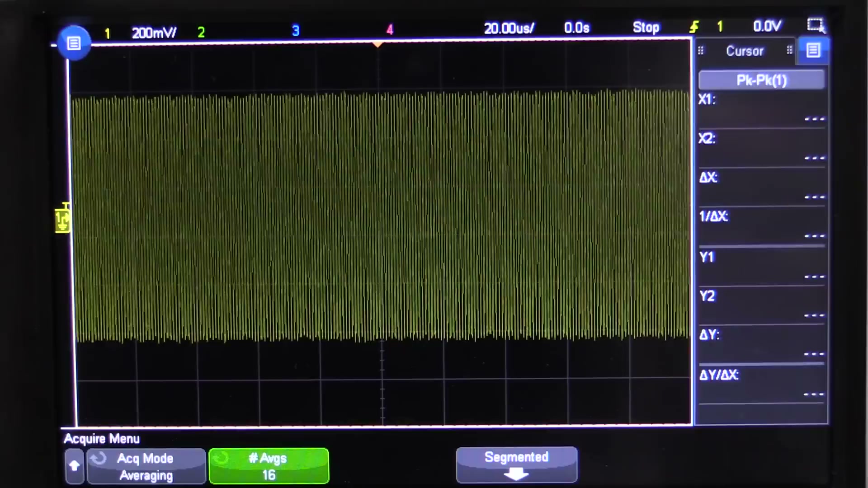Tap the ΔY readout
This screenshot has width=868, height=488.
click(x=761, y=344)
